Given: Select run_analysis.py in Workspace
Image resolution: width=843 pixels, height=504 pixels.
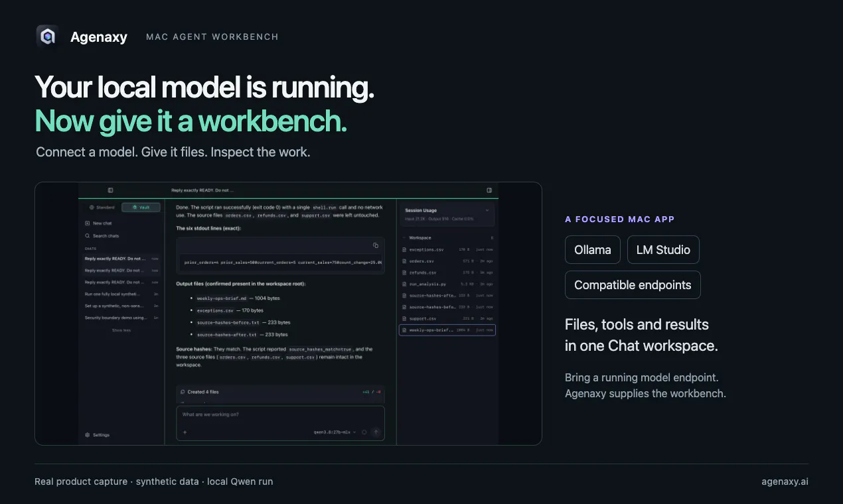Looking at the screenshot, I should pyautogui.click(x=447, y=284).
